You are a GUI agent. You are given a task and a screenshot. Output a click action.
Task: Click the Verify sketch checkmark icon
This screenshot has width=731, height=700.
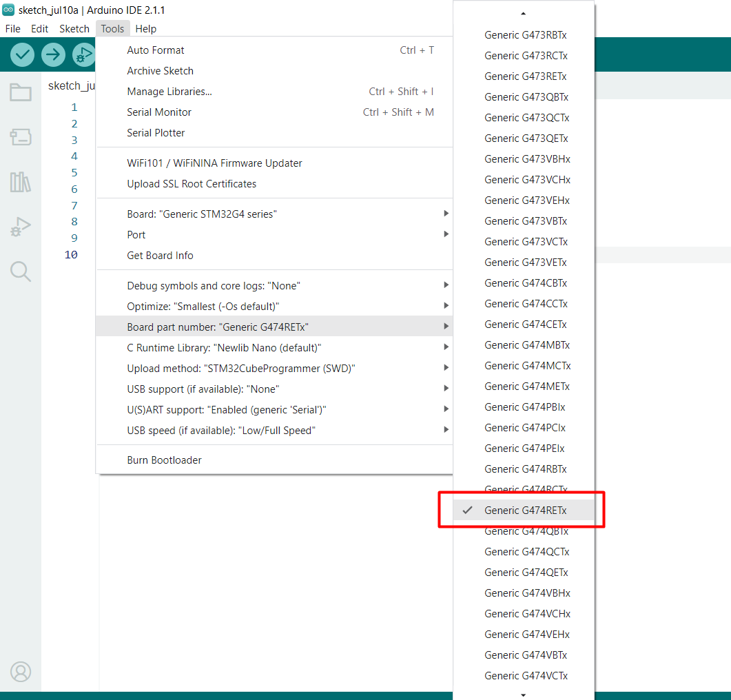(x=23, y=54)
